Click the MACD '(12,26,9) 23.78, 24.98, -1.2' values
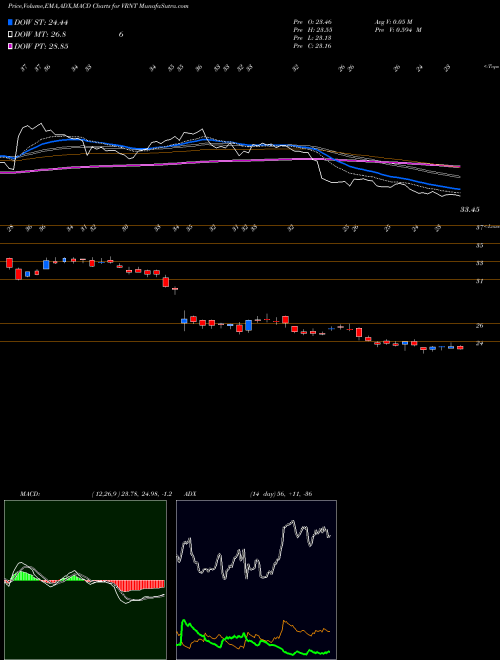The height and width of the screenshot is (660, 500). (132, 494)
